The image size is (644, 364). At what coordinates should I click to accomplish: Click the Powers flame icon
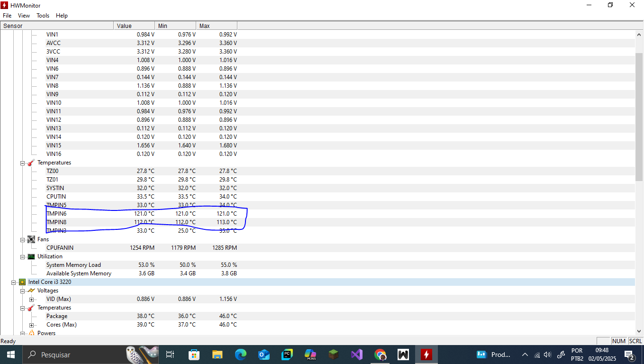(x=31, y=333)
